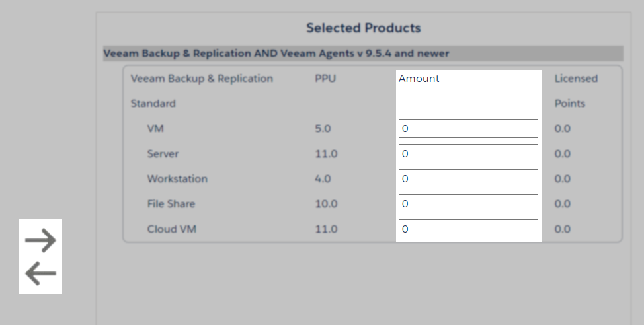Select the 'Cloud VM' row label
This screenshot has width=644, height=325.
172,229
